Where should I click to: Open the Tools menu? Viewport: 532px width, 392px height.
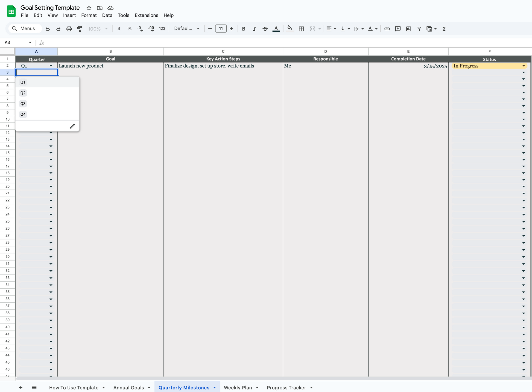pos(124,15)
